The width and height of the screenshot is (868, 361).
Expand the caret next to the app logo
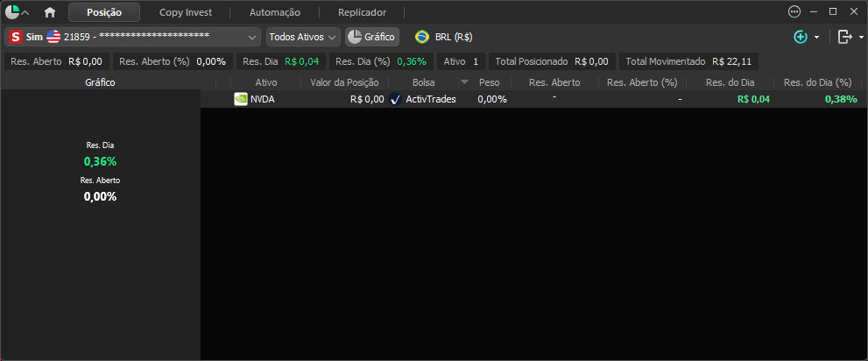(25, 13)
